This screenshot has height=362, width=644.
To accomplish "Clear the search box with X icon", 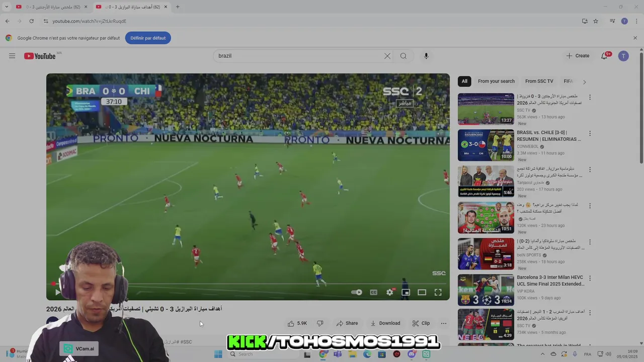I will click(x=387, y=56).
